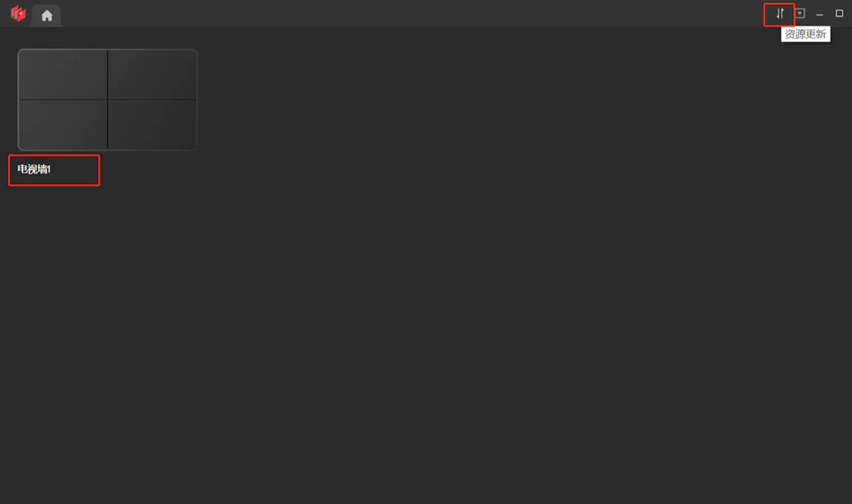Select the 电视墙1 name label

coord(34,169)
